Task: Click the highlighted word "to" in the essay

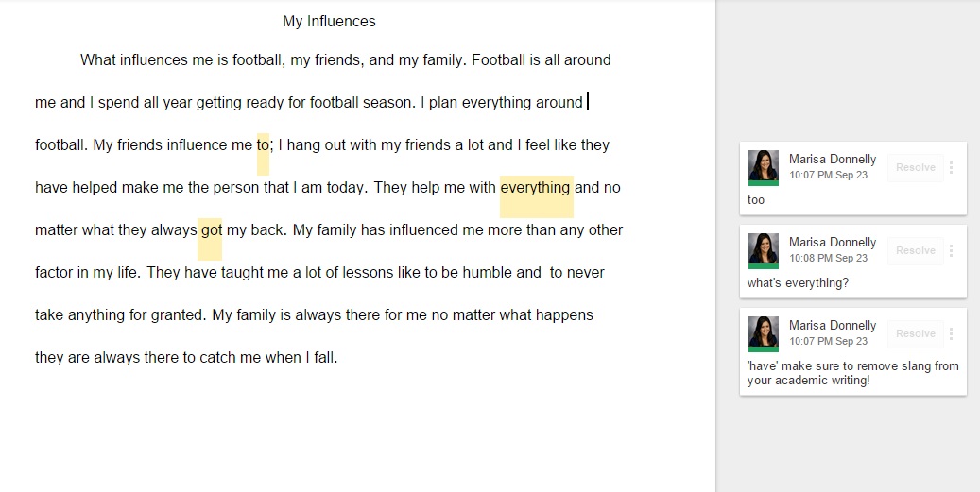Action: 263,145
